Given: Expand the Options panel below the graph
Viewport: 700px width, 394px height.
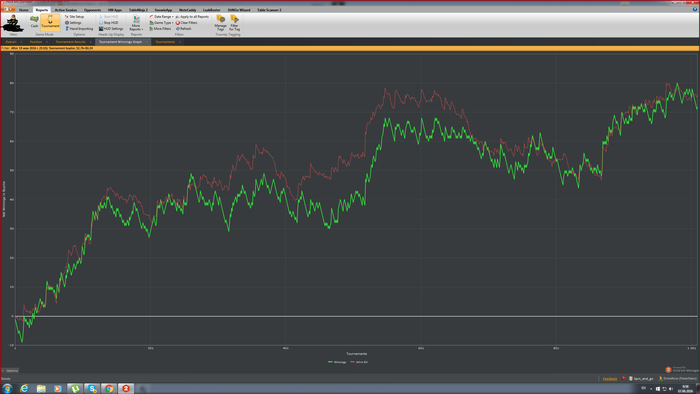Looking at the screenshot, I should [x=10, y=370].
